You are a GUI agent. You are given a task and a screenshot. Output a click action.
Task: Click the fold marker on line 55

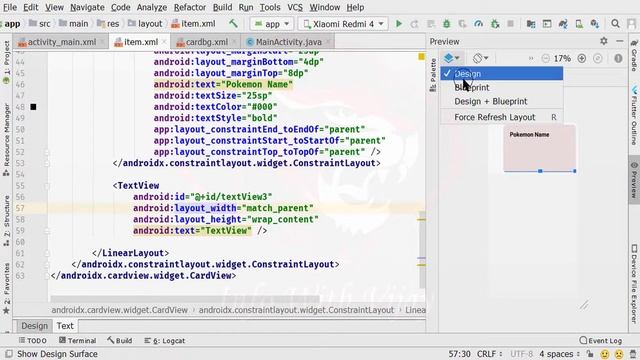coord(47,186)
